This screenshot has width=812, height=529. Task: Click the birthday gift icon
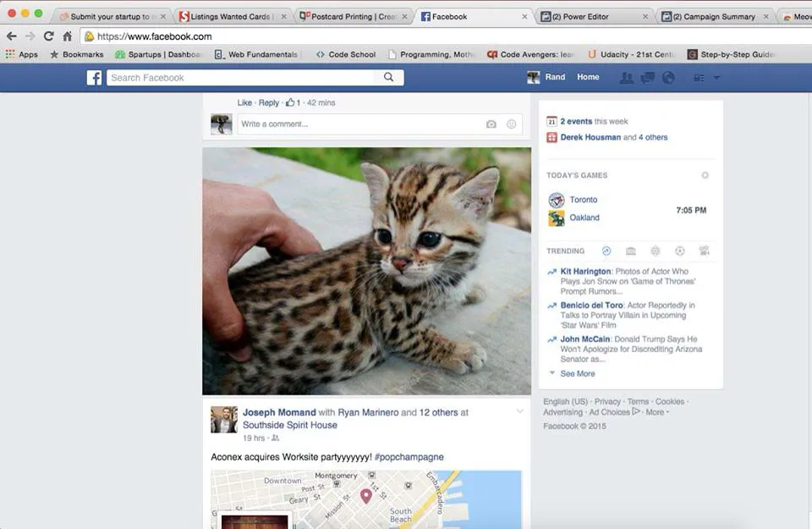(x=551, y=137)
